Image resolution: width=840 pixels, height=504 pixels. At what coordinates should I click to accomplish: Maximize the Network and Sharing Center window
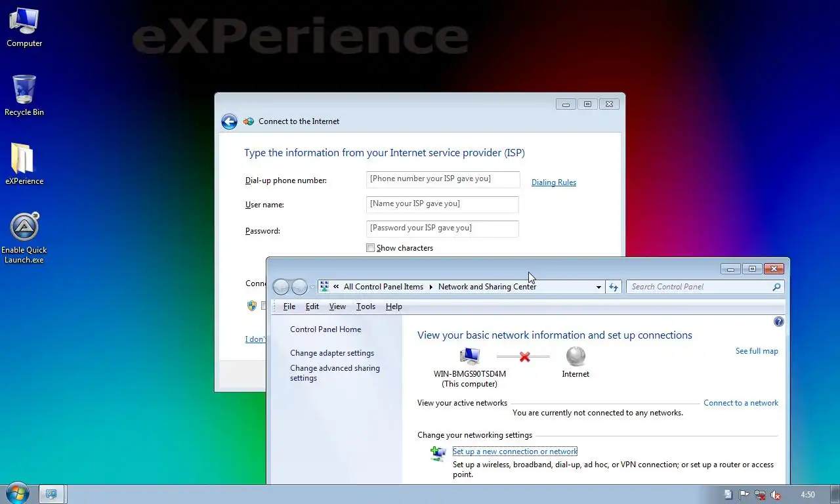[753, 268]
